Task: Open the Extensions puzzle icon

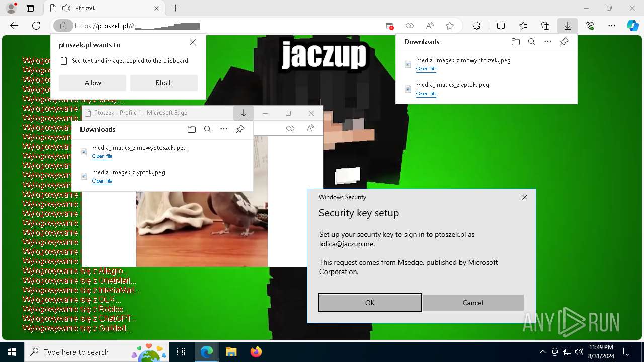Action: (x=476, y=26)
